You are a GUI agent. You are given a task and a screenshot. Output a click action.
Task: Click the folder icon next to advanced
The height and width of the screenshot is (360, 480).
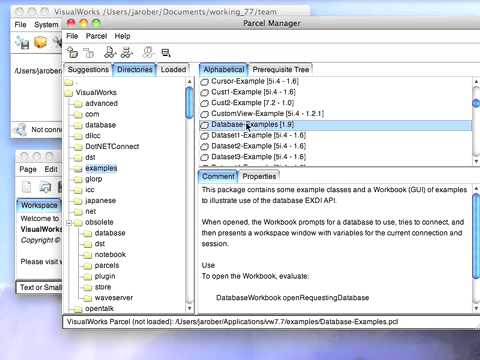(x=78, y=104)
